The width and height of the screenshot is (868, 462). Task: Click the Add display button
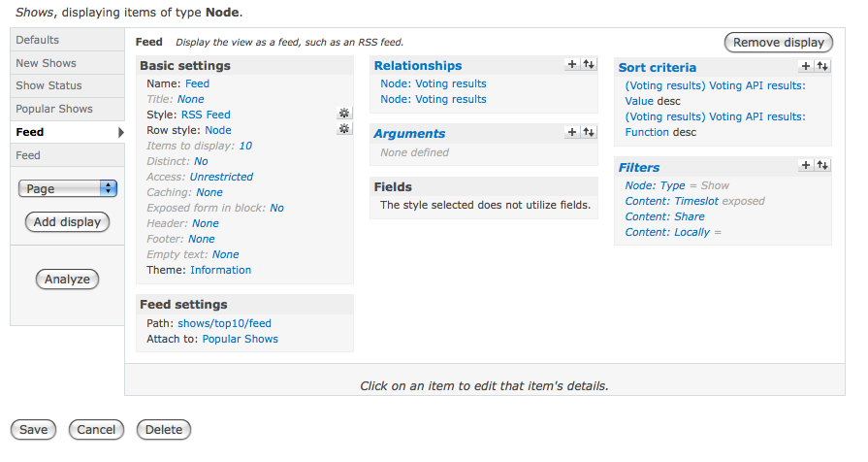pyautogui.click(x=67, y=222)
